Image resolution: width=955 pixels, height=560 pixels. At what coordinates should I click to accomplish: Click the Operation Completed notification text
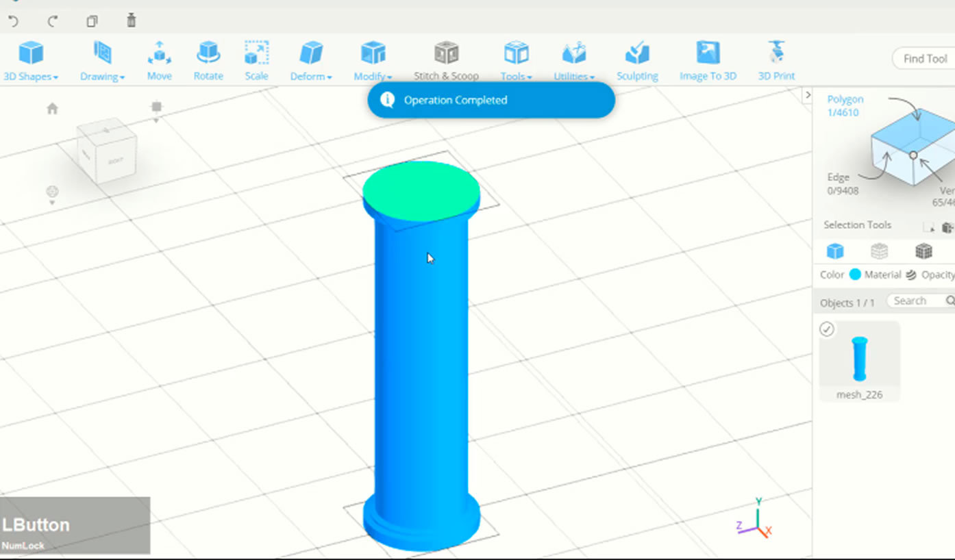click(456, 100)
